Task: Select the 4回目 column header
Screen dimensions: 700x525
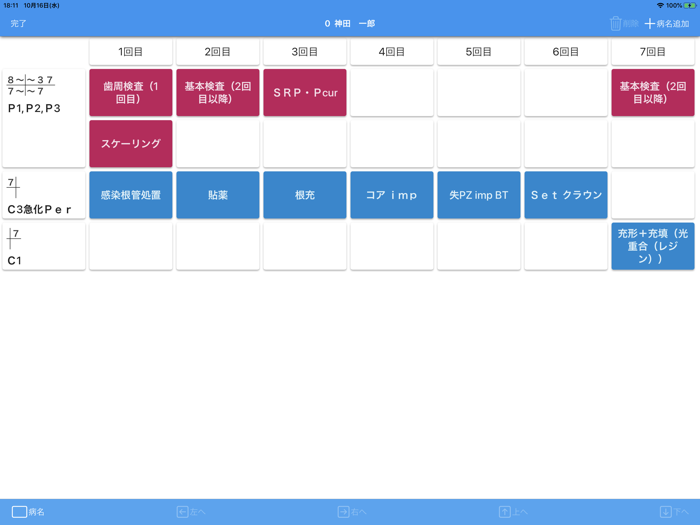Action: (x=392, y=52)
